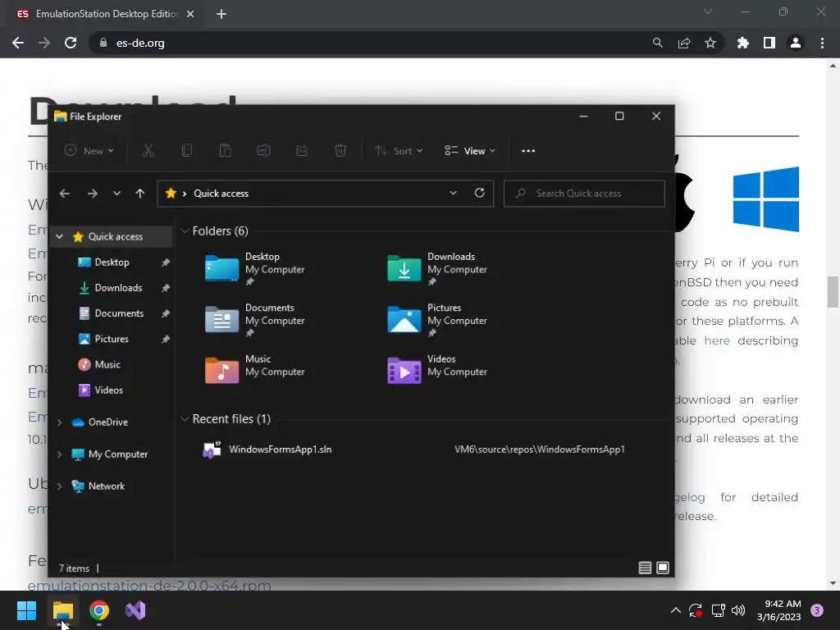Refresh the Quick access view
Image resolution: width=840 pixels, height=630 pixels.
(x=479, y=193)
